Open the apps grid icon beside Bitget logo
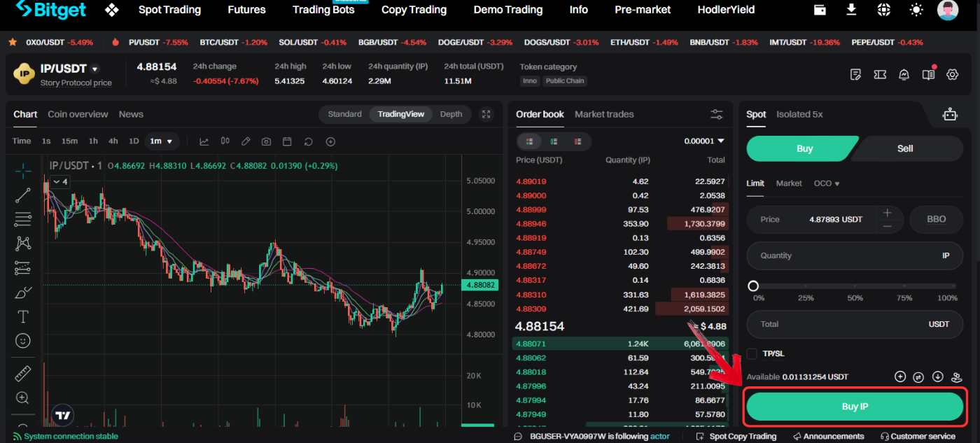 point(111,10)
